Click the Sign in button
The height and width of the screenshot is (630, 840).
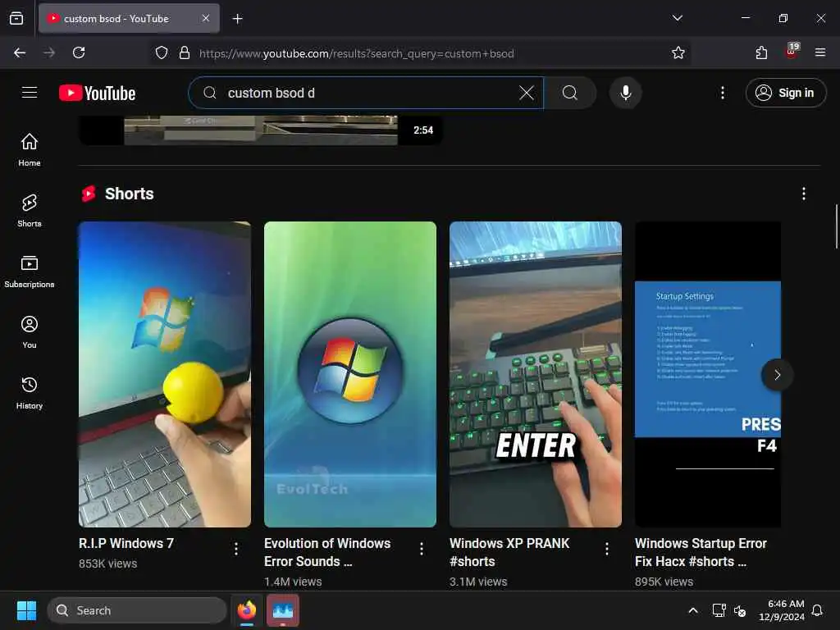(x=785, y=93)
